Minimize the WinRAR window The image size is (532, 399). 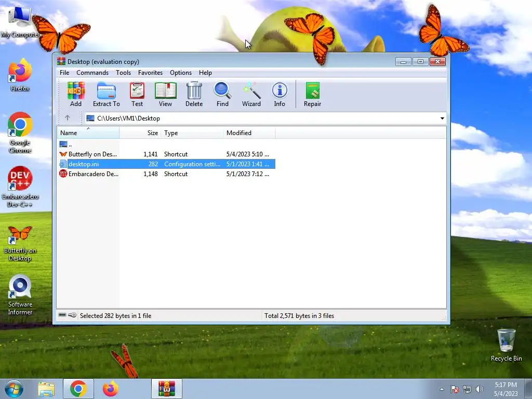pyautogui.click(x=403, y=62)
